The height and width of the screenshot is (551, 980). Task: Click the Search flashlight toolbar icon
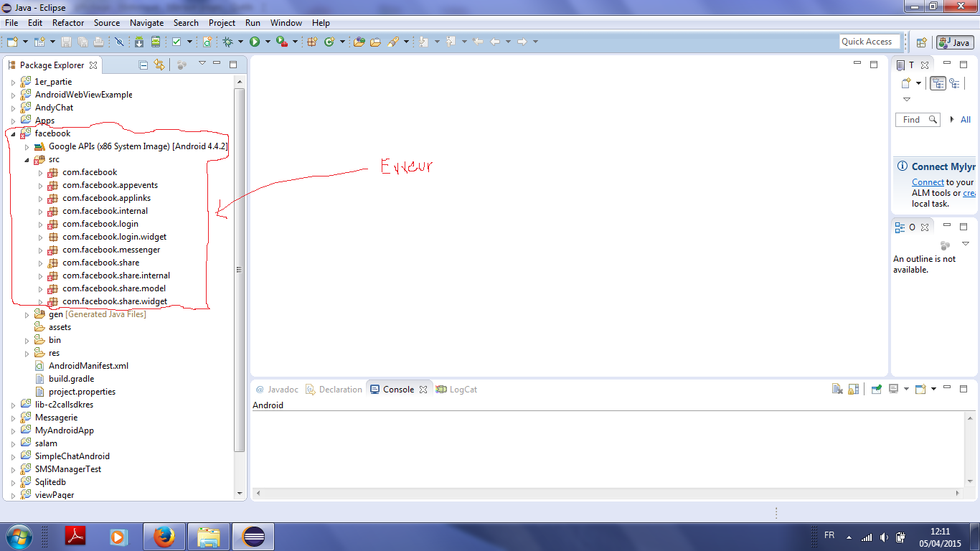click(392, 42)
